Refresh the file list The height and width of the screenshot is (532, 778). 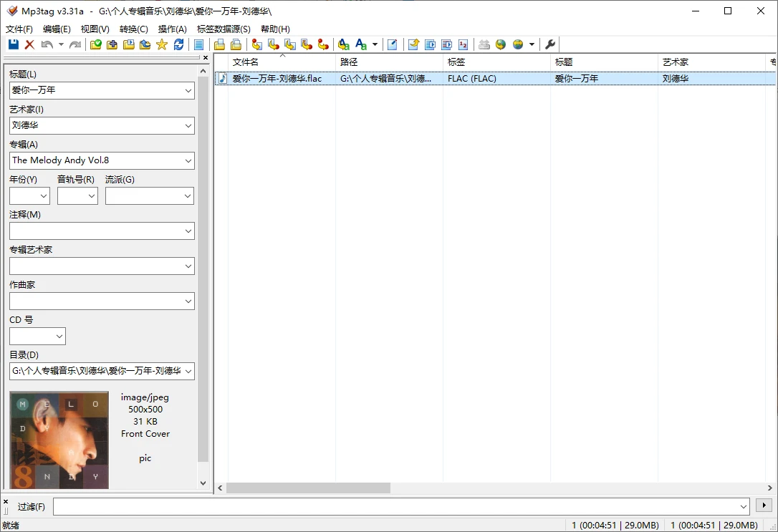coord(179,44)
